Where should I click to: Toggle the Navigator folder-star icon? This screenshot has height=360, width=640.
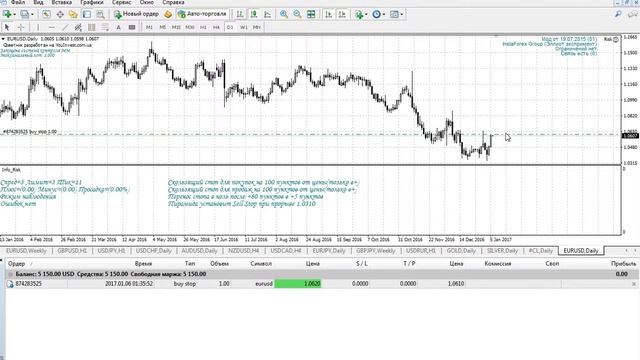(x=73, y=14)
